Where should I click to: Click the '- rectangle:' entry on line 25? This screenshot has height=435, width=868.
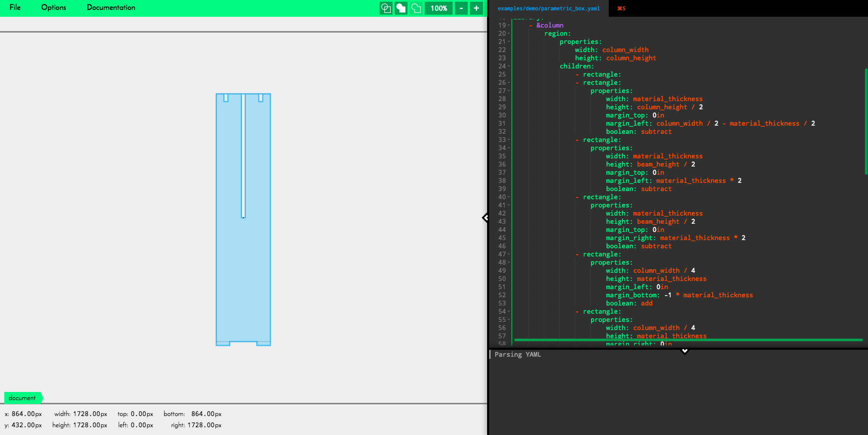(x=598, y=74)
